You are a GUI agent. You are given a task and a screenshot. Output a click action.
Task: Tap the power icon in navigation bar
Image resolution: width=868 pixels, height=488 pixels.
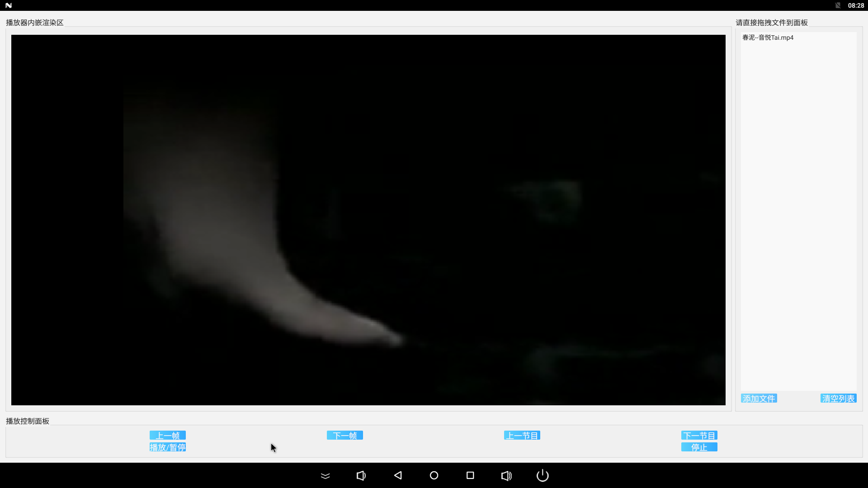click(542, 475)
